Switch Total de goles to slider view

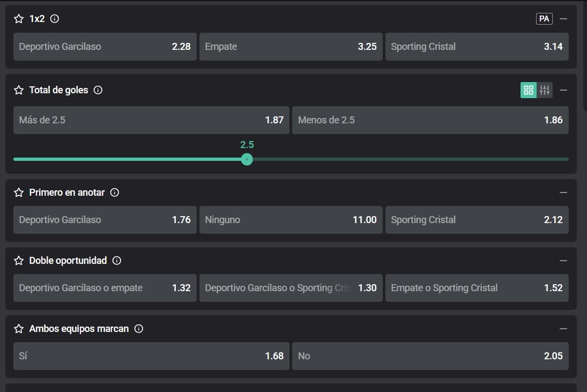point(545,90)
